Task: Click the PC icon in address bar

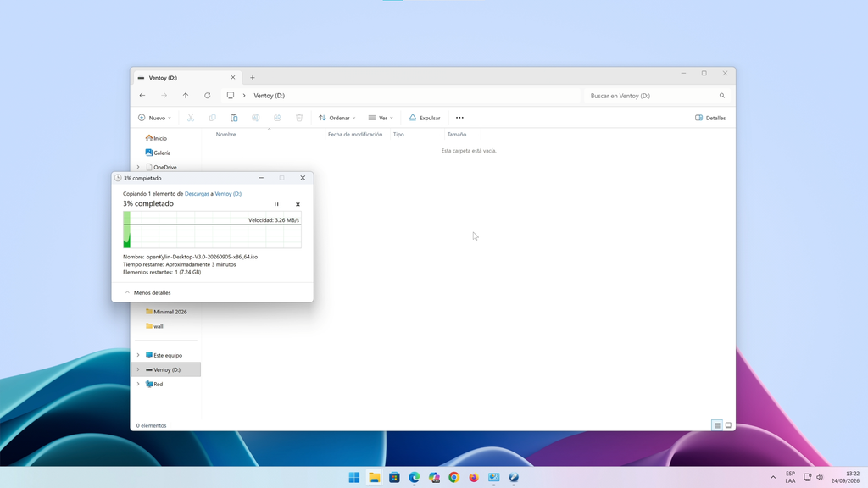Action: 231,96
